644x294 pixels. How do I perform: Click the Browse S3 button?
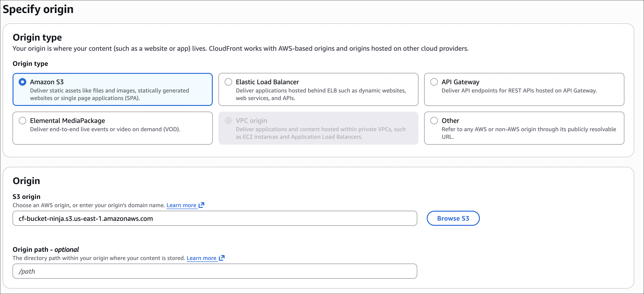click(453, 218)
